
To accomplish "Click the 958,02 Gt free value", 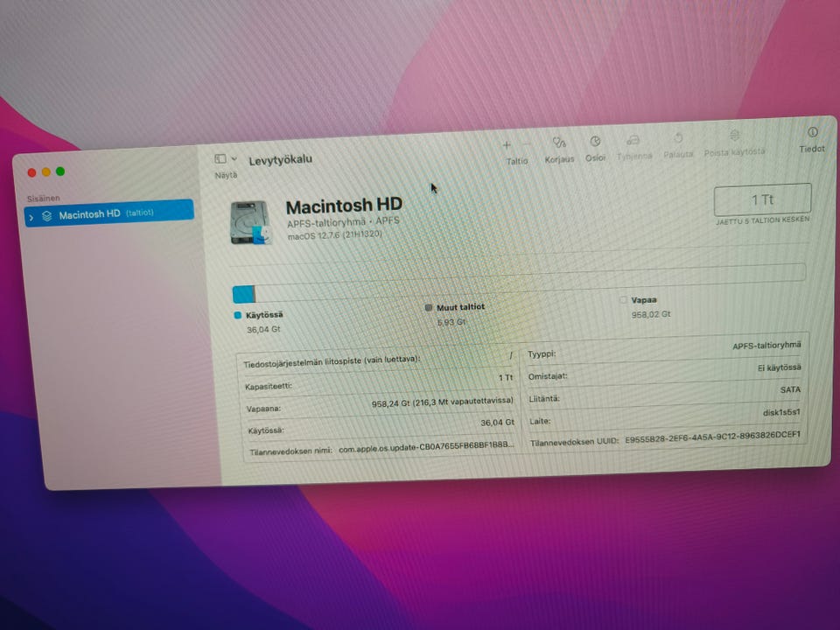I will click(650, 314).
